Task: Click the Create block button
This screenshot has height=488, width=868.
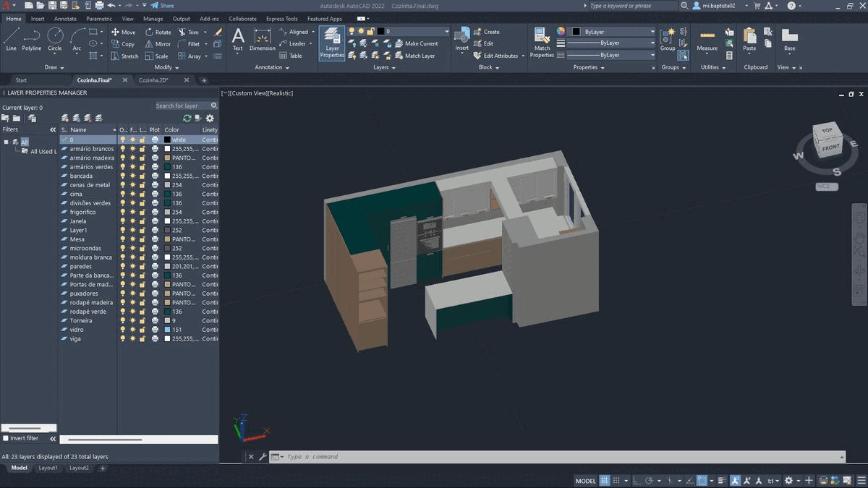Action: point(487,32)
